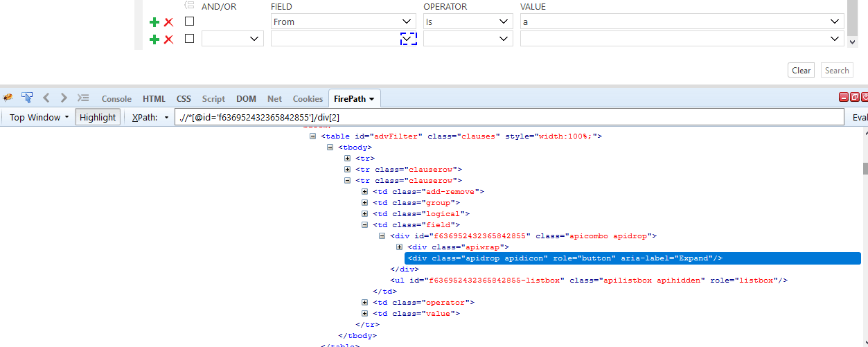The image size is (868, 347).
Task: Expand the td class="add-remove" node
Action: [365, 191]
